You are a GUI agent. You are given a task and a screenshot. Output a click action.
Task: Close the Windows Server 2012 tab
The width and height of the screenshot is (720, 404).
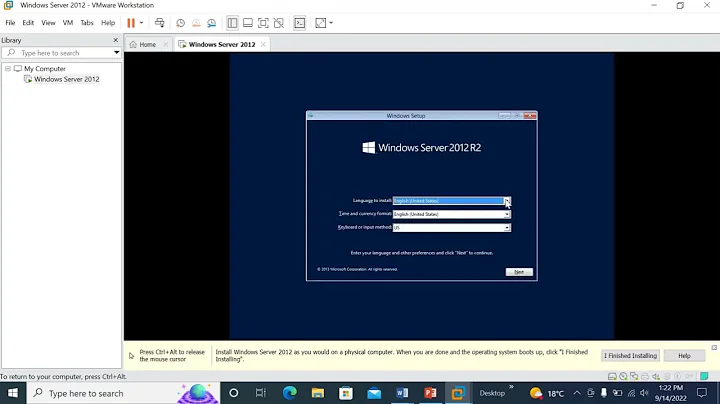263,45
